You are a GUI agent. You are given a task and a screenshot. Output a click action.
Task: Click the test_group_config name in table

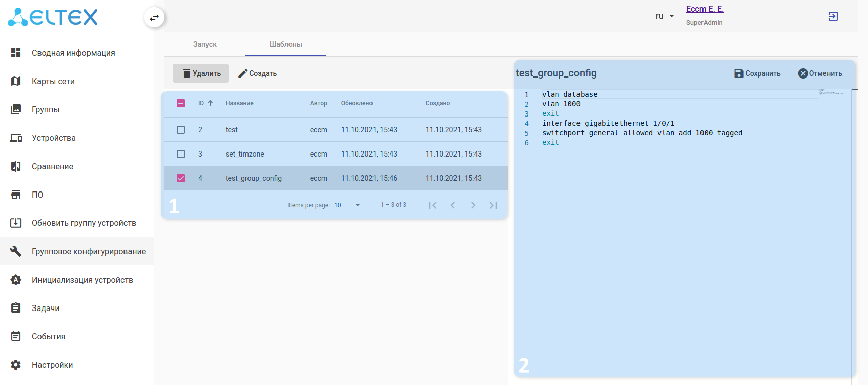click(254, 178)
